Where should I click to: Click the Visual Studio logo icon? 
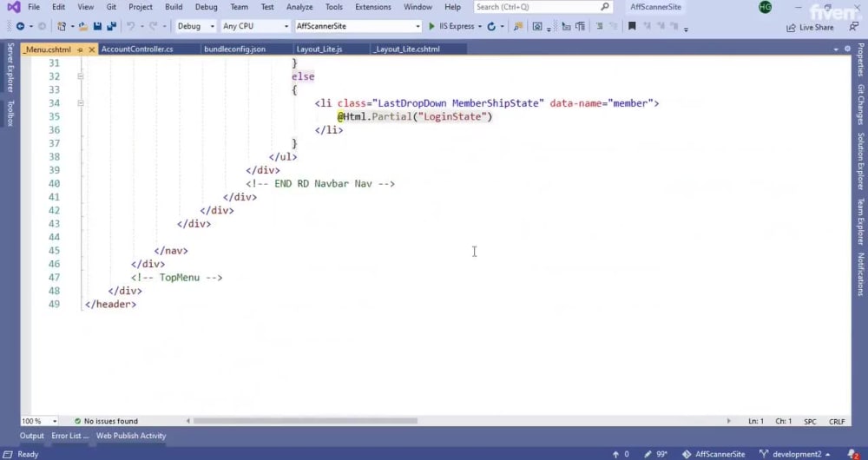click(13, 7)
